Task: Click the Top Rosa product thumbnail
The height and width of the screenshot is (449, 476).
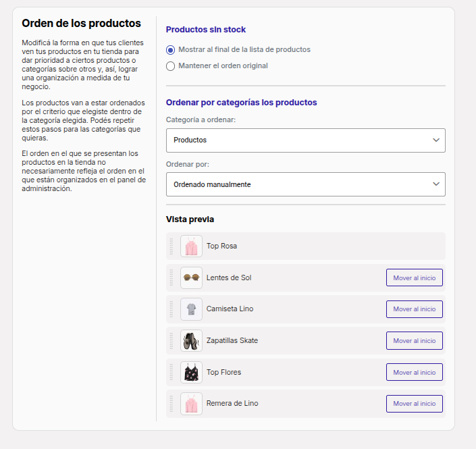Action: click(x=191, y=246)
